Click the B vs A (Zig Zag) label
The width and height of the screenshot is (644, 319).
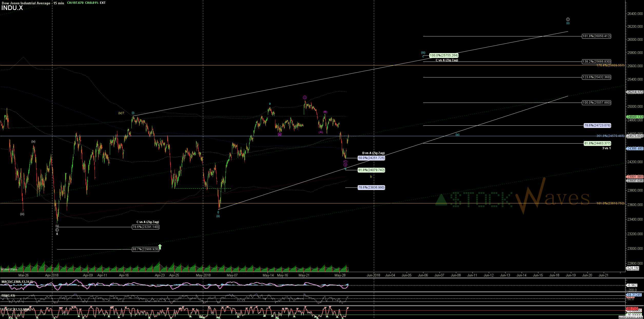tap(373, 153)
